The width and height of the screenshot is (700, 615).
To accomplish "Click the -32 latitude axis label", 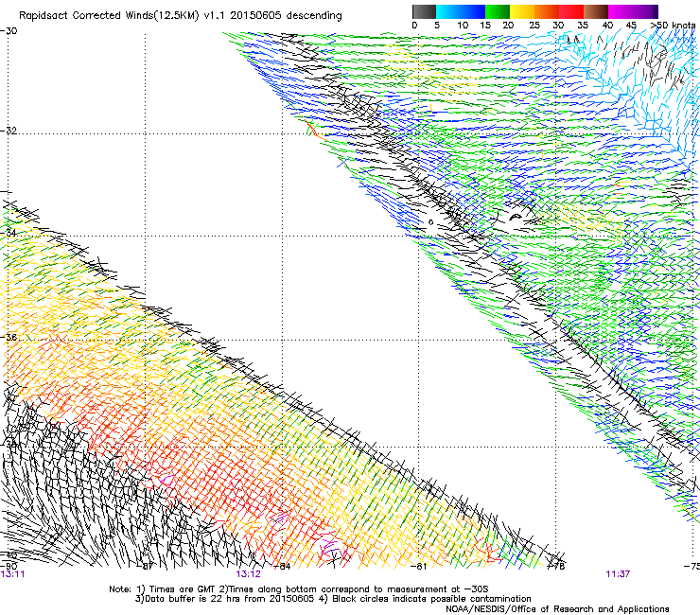I will coord(9,131).
